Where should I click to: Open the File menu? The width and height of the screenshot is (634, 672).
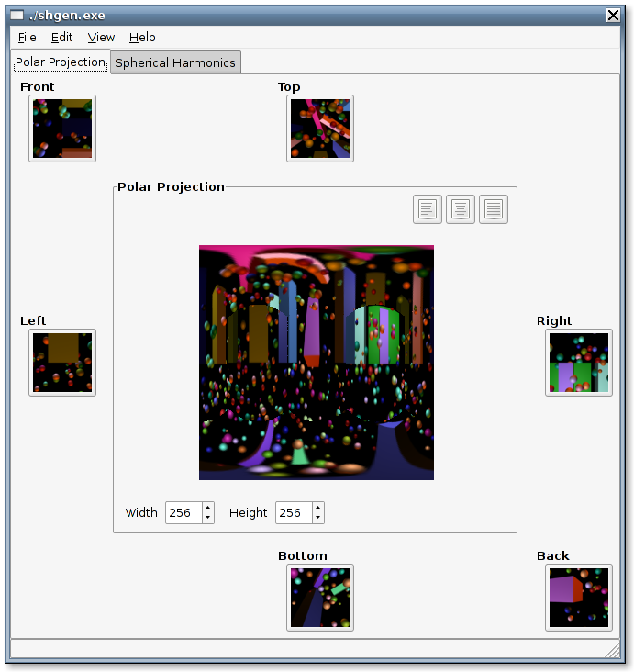click(x=27, y=38)
